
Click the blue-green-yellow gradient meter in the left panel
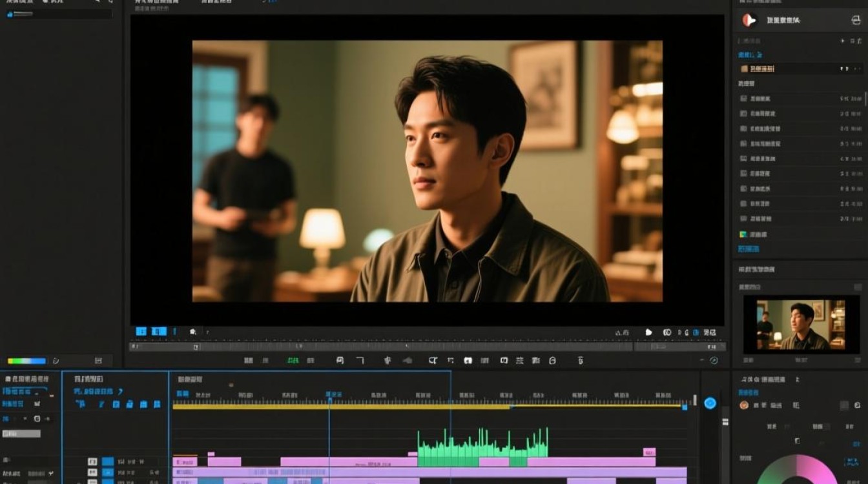(x=26, y=361)
